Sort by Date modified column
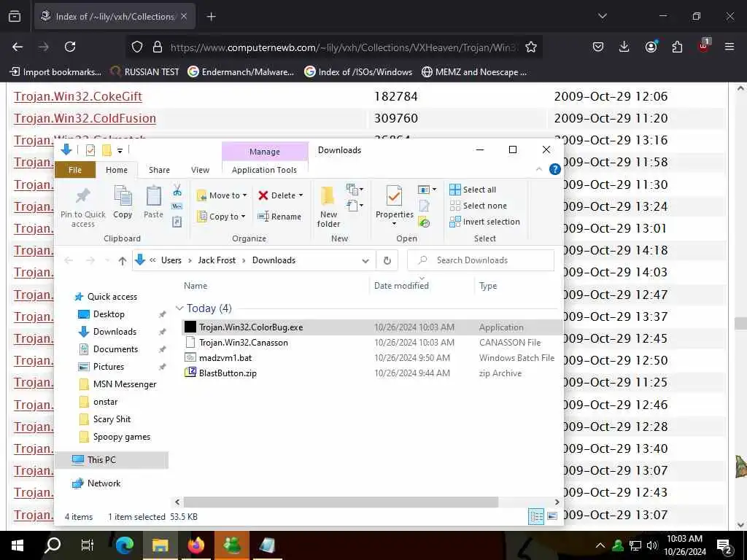Screen dimensions: 747x560 point(401,286)
